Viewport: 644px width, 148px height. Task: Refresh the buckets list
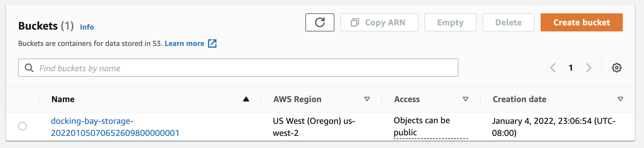pos(320,22)
